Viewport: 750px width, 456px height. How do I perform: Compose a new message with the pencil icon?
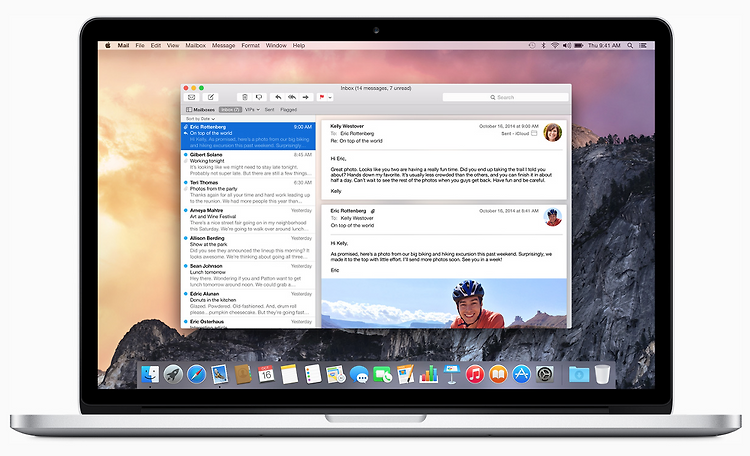[x=210, y=97]
